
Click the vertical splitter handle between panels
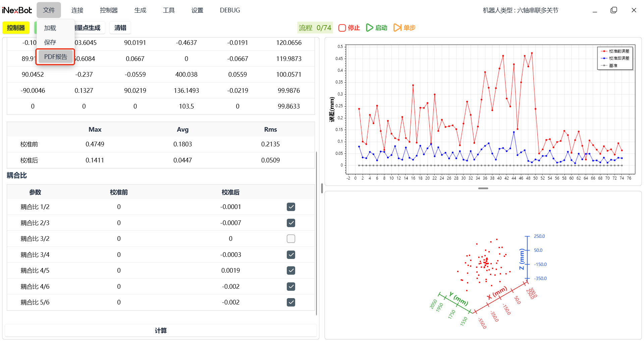(322, 188)
